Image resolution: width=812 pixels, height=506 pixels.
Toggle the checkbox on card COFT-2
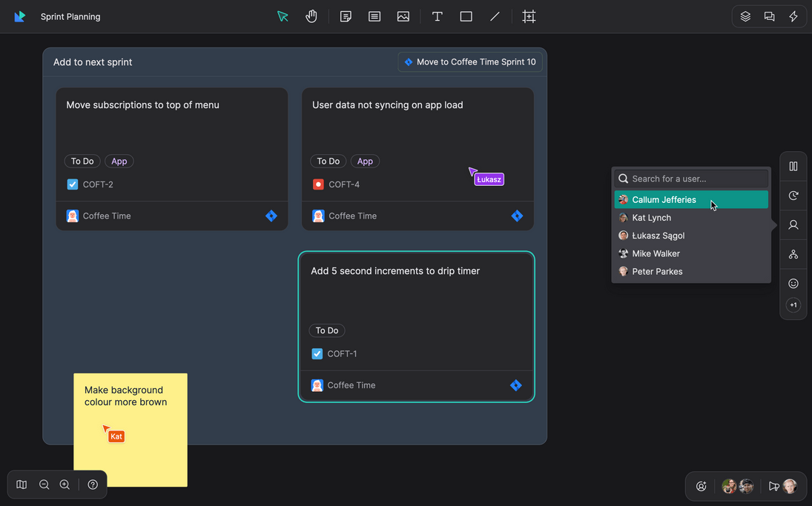tap(72, 184)
